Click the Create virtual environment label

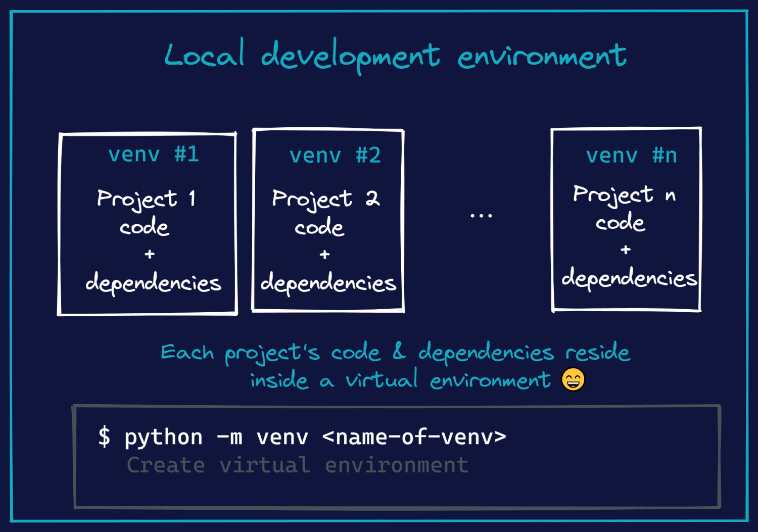pos(297,464)
